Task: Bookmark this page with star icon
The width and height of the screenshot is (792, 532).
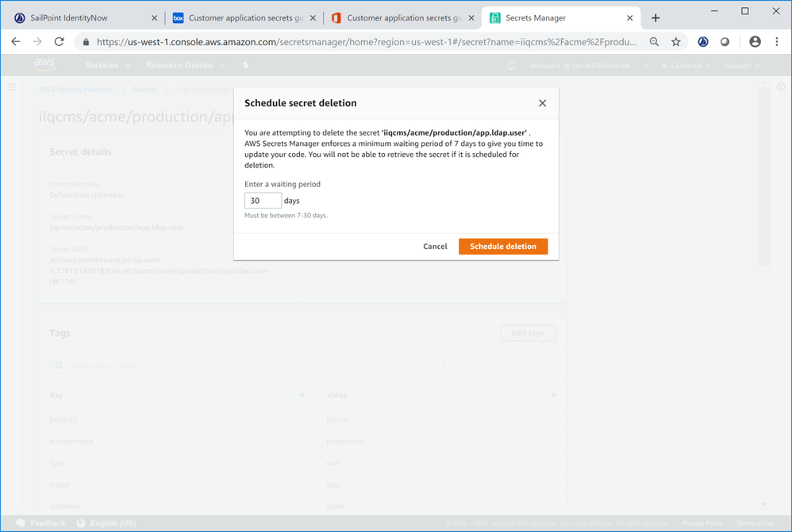Action: click(x=676, y=42)
